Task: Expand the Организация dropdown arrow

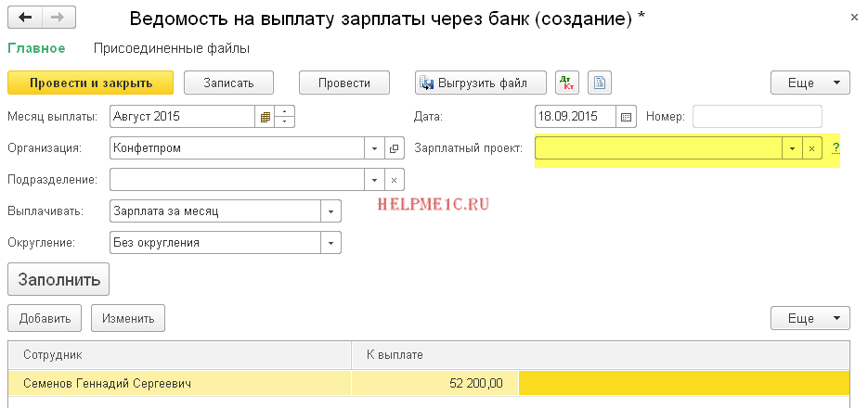Action: (374, 148)
